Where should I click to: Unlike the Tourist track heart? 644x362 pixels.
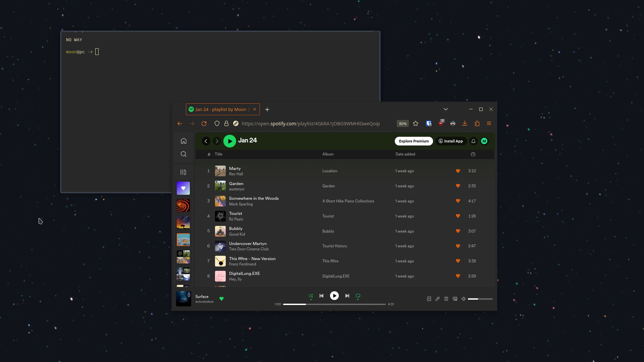pyautogui.click(x=458, y=216)
